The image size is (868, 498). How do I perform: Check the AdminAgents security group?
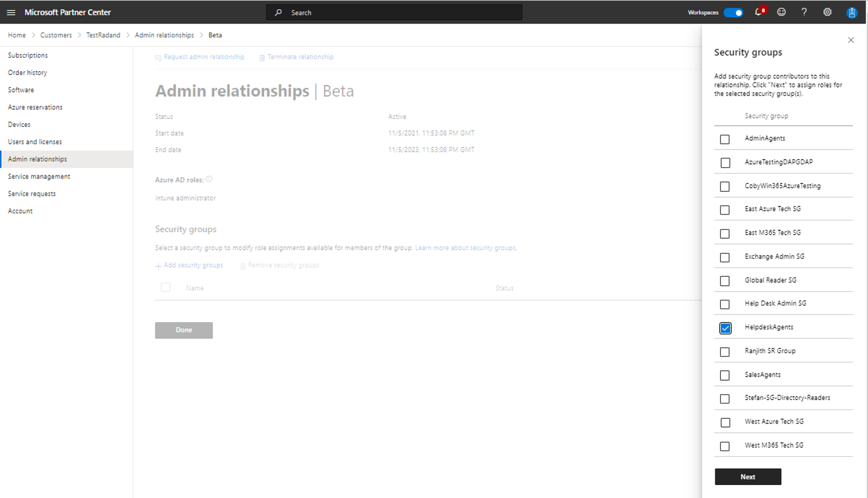725,139
